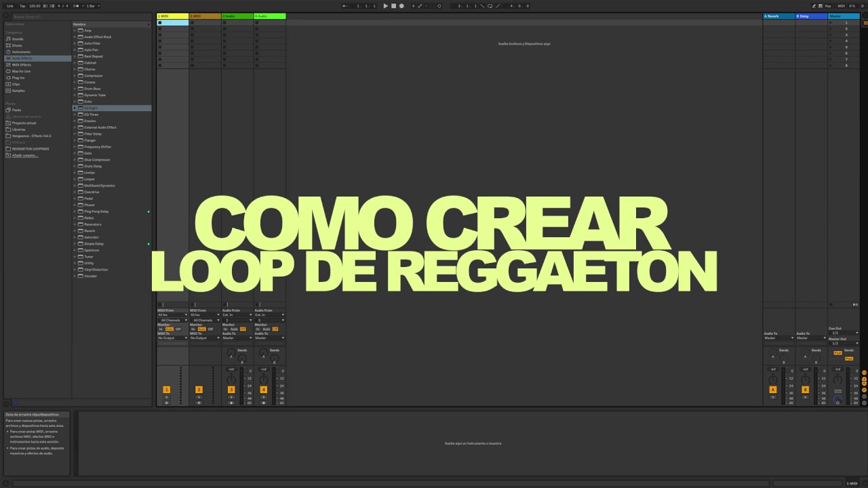Expand the EQ Eight device entry
This screenshot has height=488, width=868.
coord(75,108)
